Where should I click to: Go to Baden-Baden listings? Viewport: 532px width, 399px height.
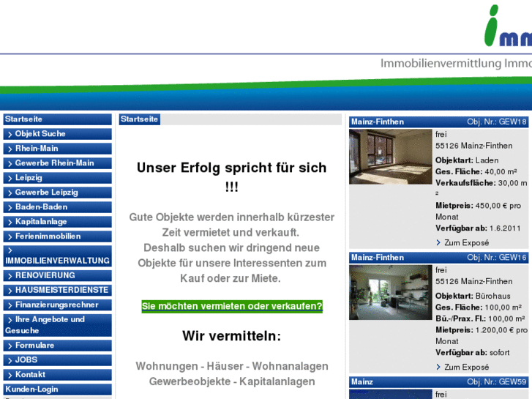(57, 206)
